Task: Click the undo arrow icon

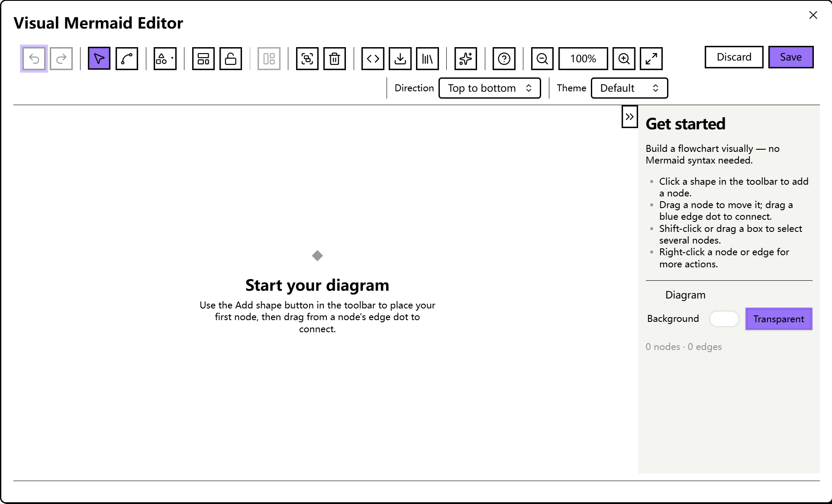Action: coord(34,58)
